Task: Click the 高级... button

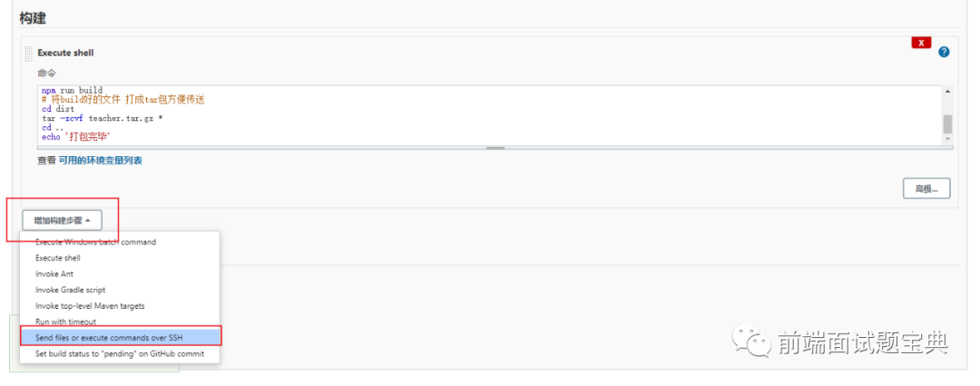Action: 926,188
